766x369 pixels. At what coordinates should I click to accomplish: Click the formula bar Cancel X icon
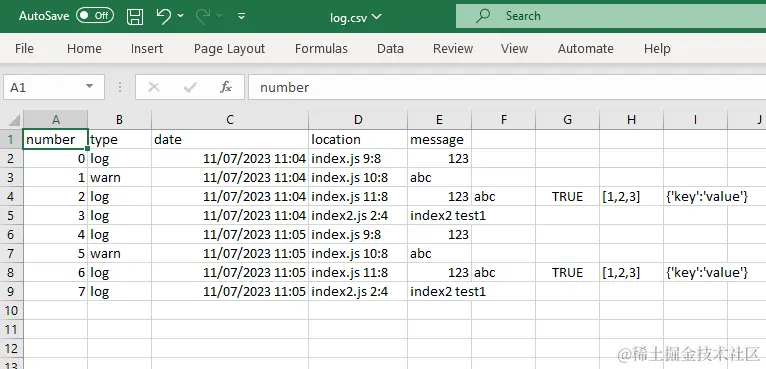pyautogui.click(x=154, y=87)
